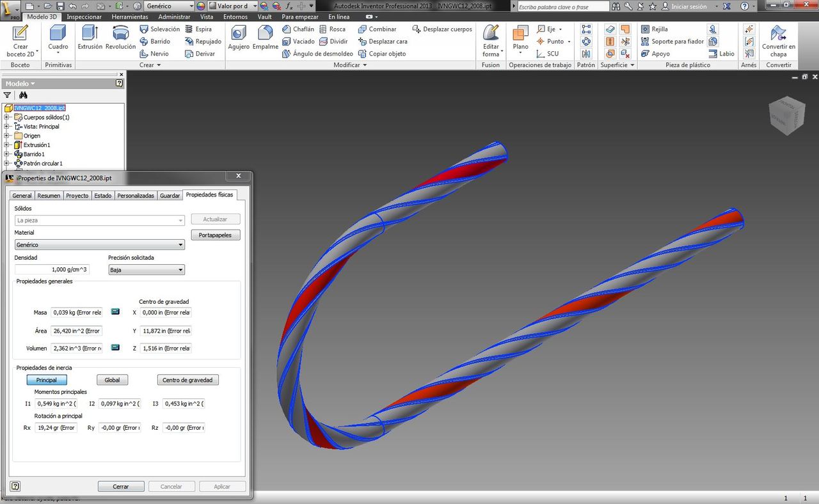Click the Masa value field
819x504 pixels.
pyautogui.click(x=76, y=313)
